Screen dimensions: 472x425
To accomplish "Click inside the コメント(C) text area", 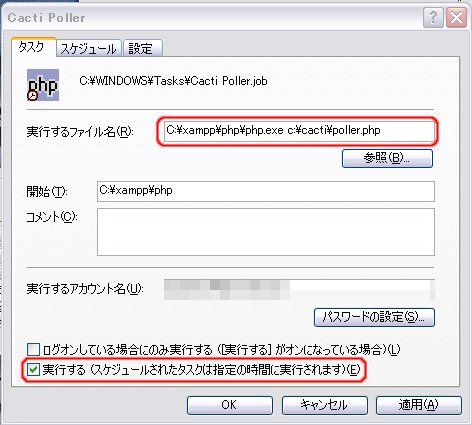I will 266,232.
